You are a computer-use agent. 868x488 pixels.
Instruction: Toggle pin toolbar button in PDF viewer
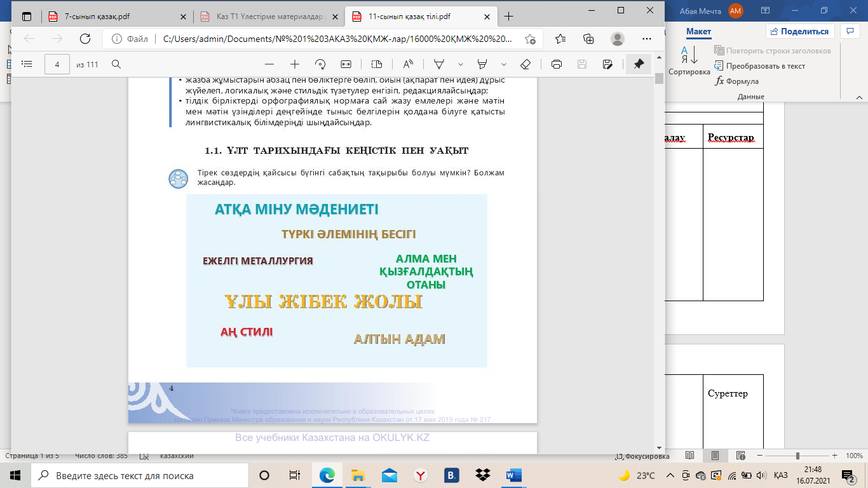[639, 64]
